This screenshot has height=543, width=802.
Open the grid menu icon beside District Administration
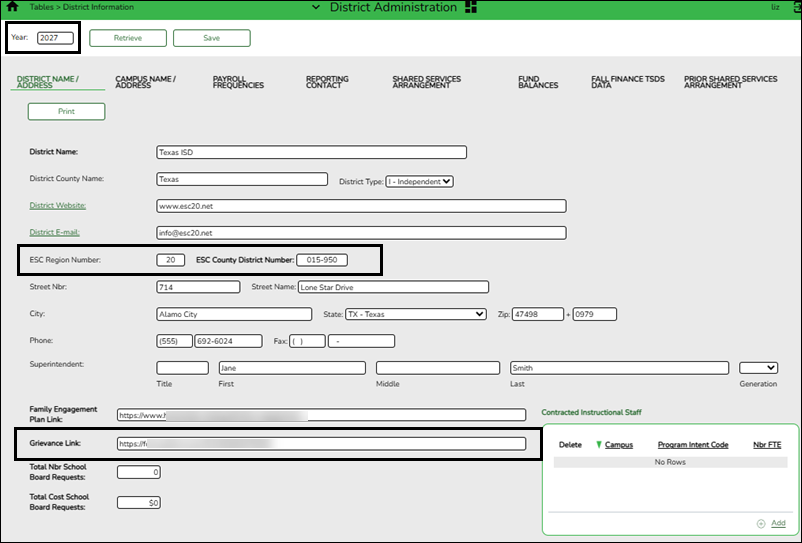pyautogui.click(x=471, y=7)
